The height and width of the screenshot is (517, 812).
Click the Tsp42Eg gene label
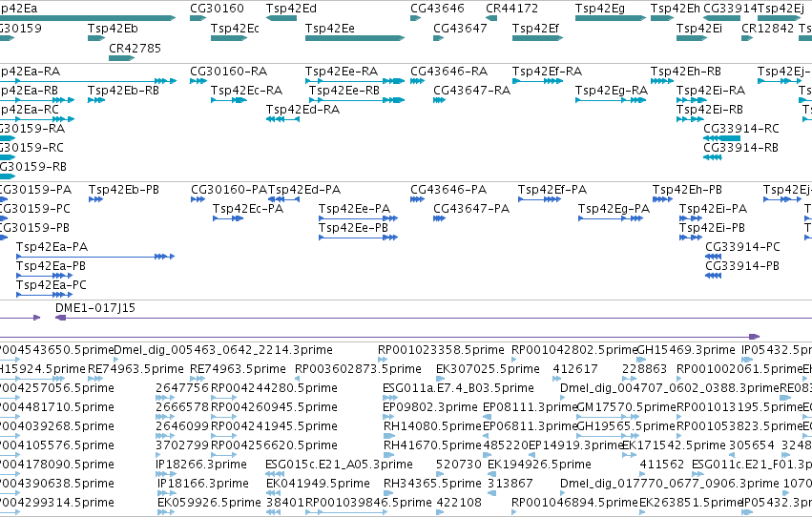(x=599, y=9)
